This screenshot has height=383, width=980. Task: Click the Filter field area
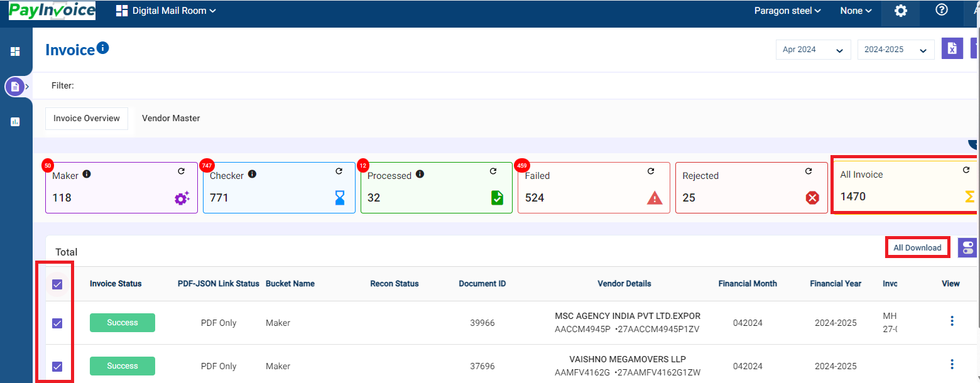(506, 85)
